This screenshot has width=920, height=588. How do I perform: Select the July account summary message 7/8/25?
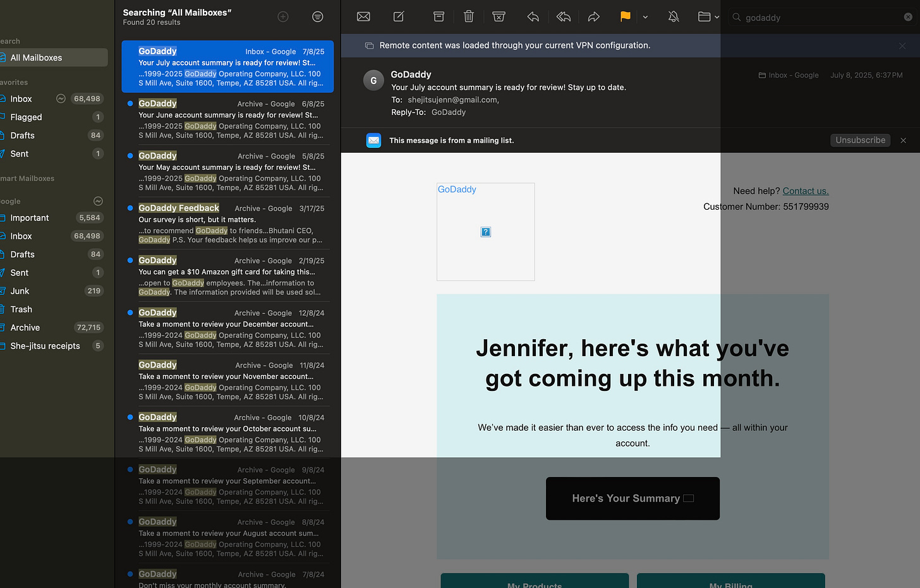(x=227, y=66)
